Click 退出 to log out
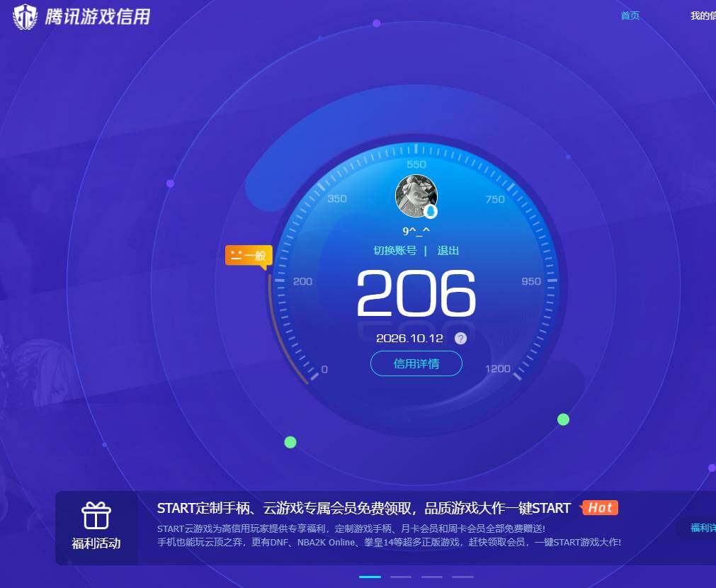This screenshot has width=716, height=588. [x=448, y=250]
